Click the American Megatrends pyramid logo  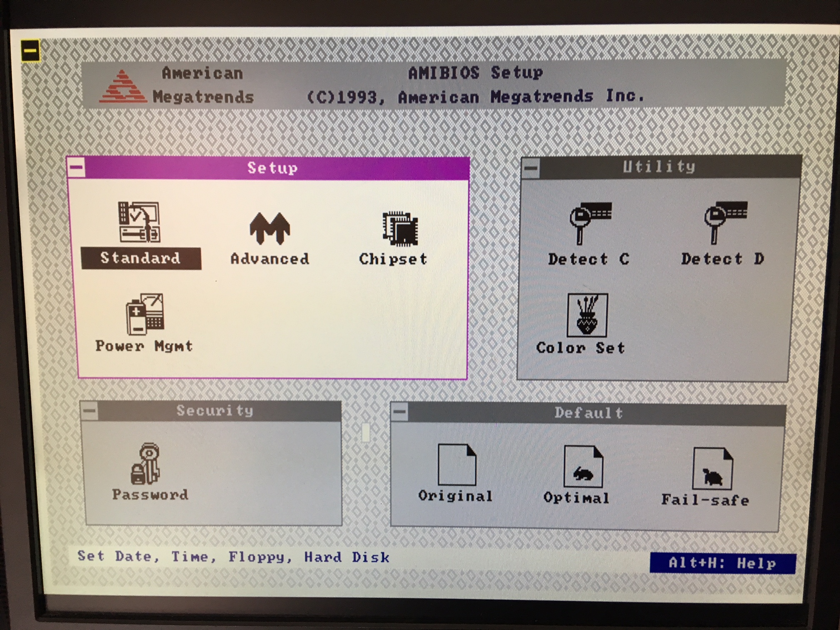(x=122, y=86)
